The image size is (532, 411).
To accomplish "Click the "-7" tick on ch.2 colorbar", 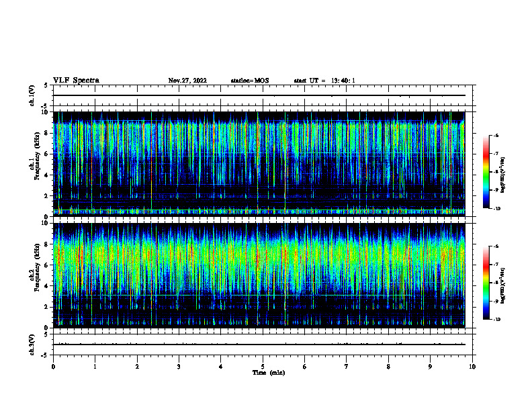I will [x=496, y=265].
